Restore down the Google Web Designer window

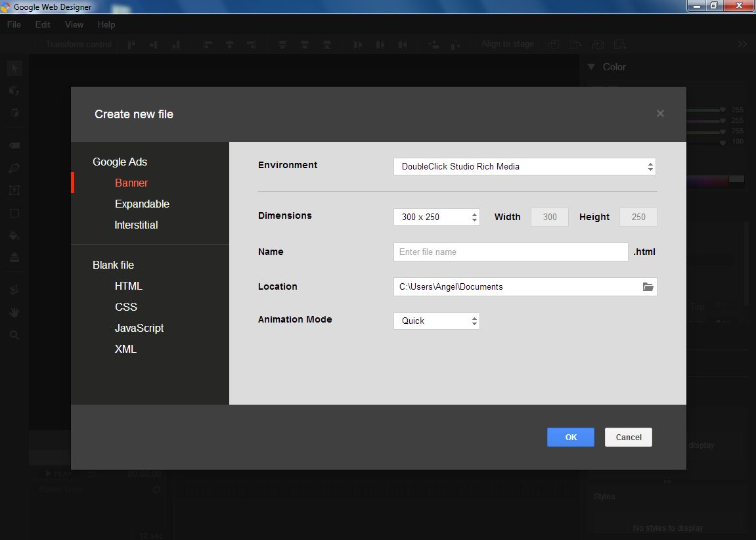(x=714, y=6)
